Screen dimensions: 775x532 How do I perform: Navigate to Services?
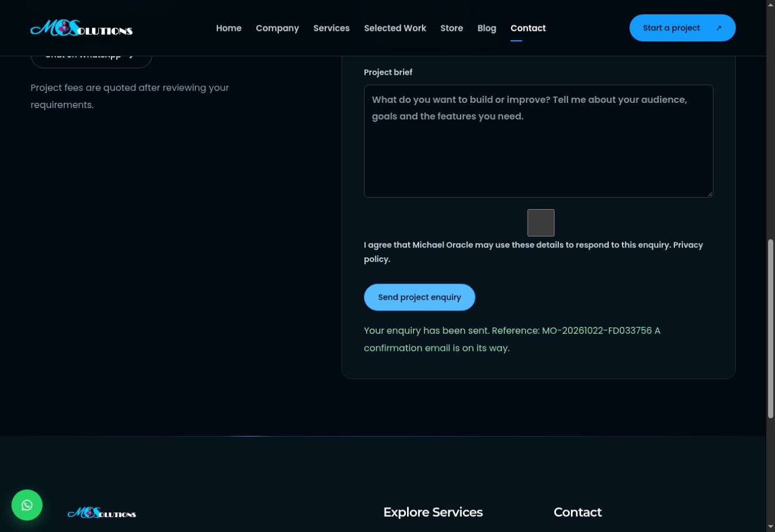332,28
